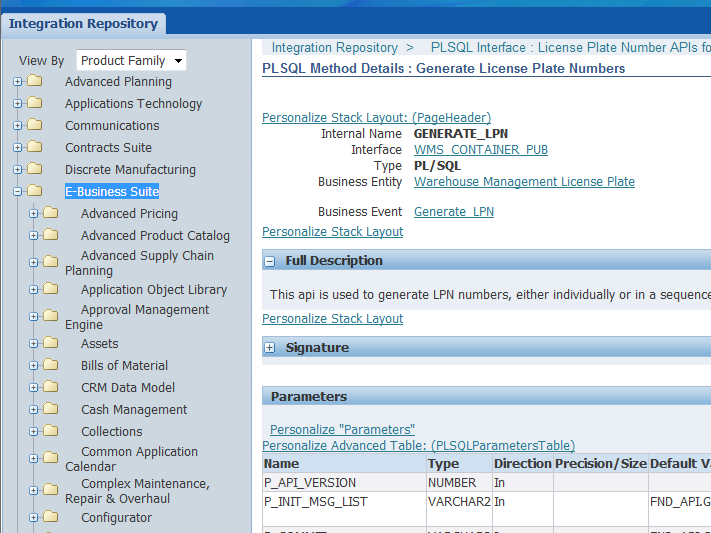Click the Contracts Suite folder icon

coord(34,147)
